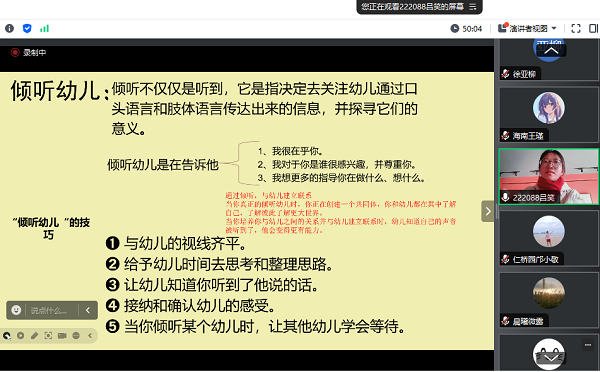Click tip ❷ 给予幼儿时间去思考和整理思路

click(x=219, y=264)
